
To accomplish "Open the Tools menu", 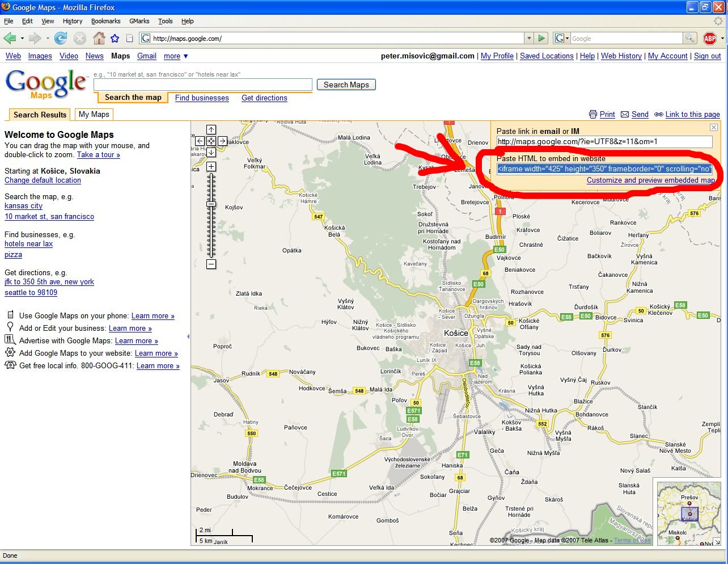I will [x=166, y=21].
